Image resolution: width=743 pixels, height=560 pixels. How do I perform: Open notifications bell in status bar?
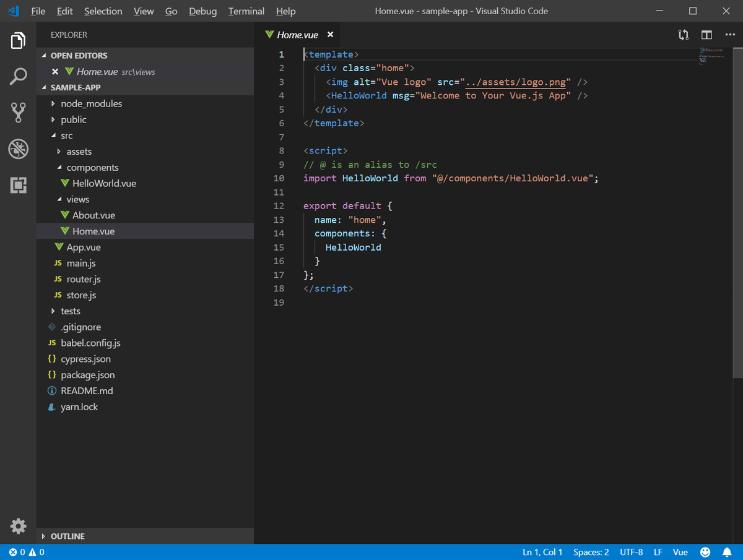point(727,552)
